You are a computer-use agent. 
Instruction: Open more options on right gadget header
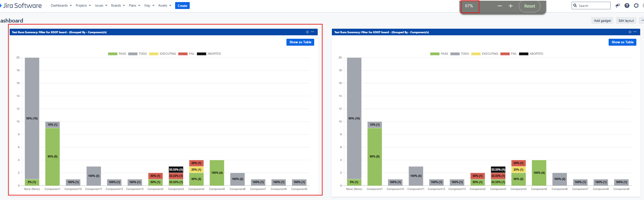point(635,32)
